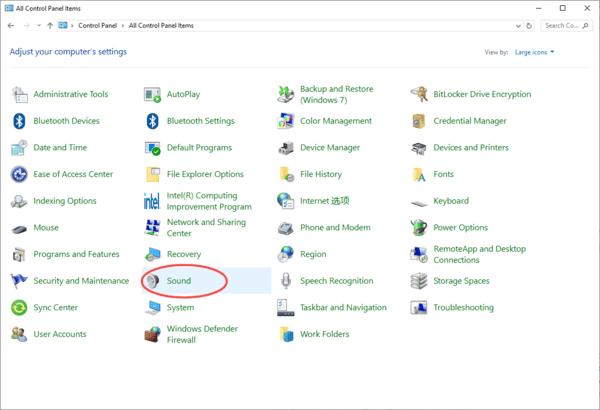Viewport: 600px width, 410px height.
Task: Click the Keyboard icon
Action: point(419,203)
